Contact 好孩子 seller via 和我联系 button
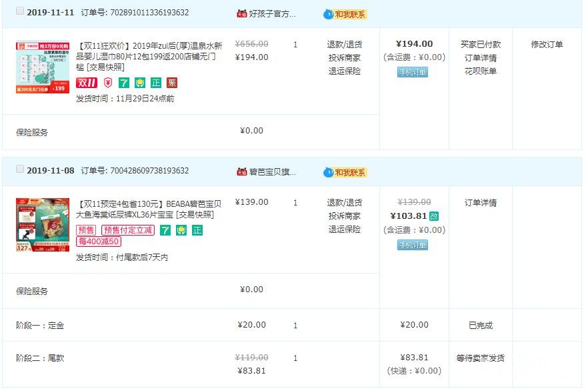The width and height of the screenshot is (588, 389). tap(349, 14)
